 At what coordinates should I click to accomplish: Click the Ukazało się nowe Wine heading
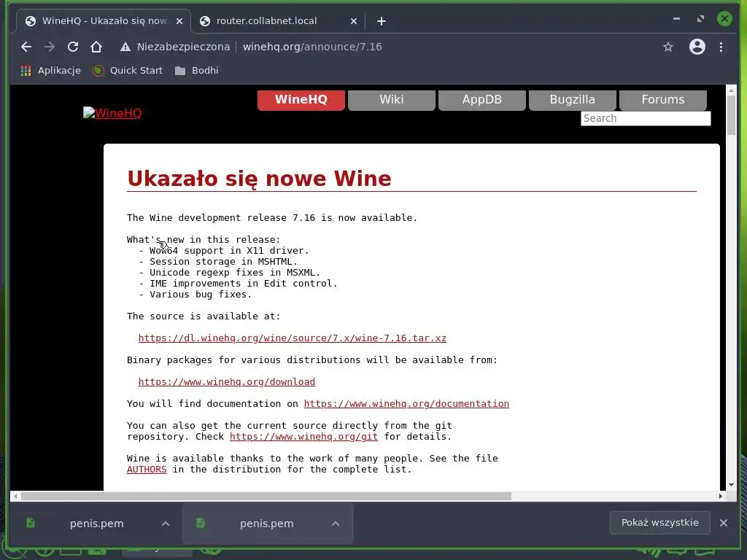(x=259, y=179)
